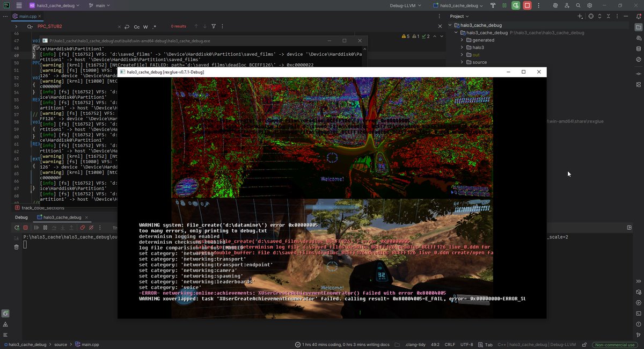Expand the 'halo3' folder in Project tree
Image resolution: width=644 pixels, height=349 pixels.
(462, 47)
